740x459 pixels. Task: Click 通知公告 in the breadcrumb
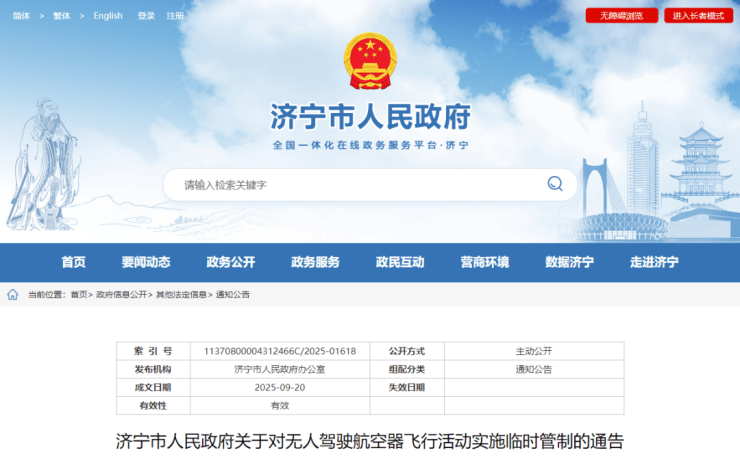[233, 295]
